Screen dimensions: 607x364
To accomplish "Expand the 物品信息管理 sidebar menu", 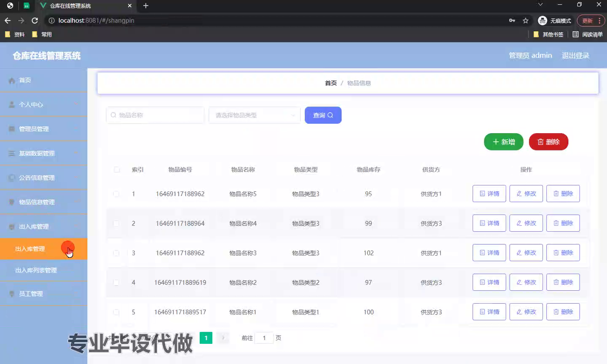I will pyautogui.click(x=43, y=202).
